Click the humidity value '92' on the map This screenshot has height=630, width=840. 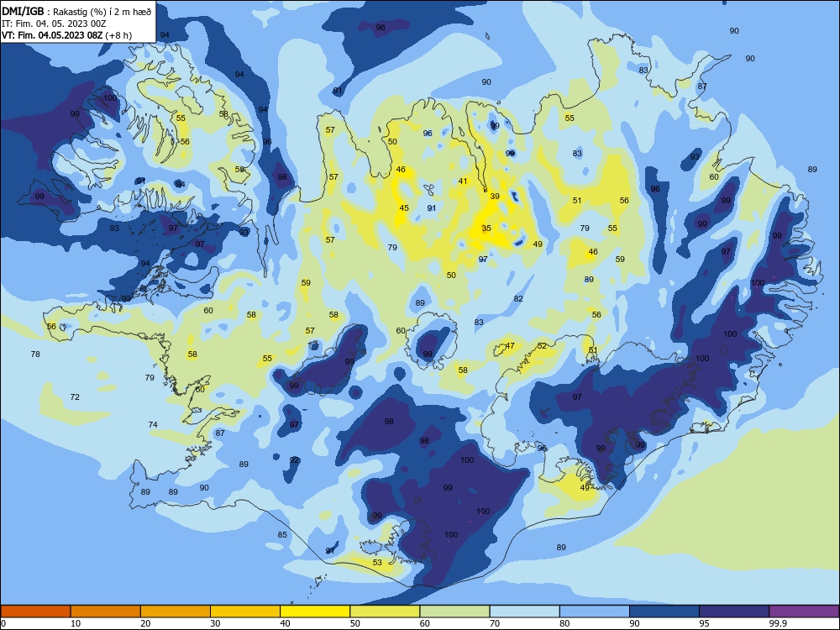pos(294,460)
